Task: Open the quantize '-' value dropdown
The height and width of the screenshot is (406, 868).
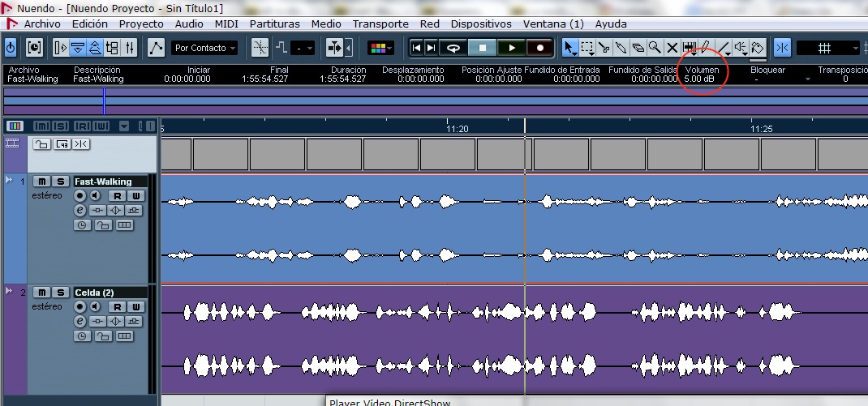Action: pos(303,48)
